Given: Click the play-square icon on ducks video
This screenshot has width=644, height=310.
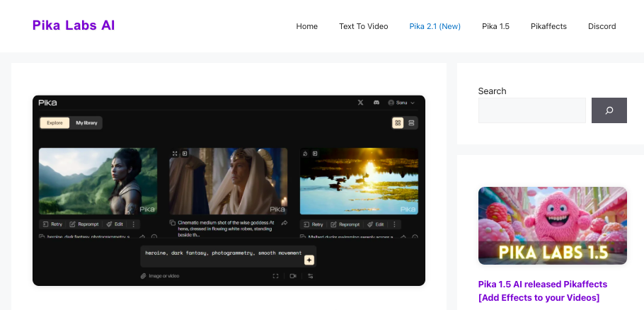Looking at the screenshot, I should click(315, 154).
